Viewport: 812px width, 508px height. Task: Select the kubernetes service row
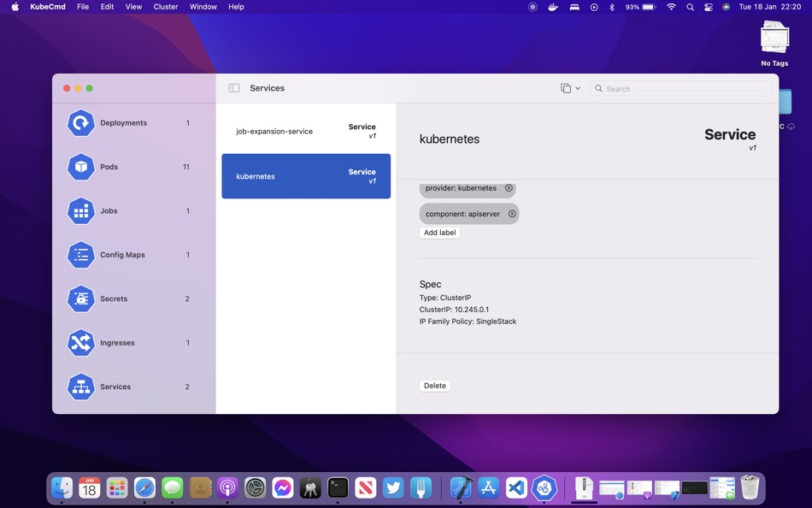(x=306, y=176)
